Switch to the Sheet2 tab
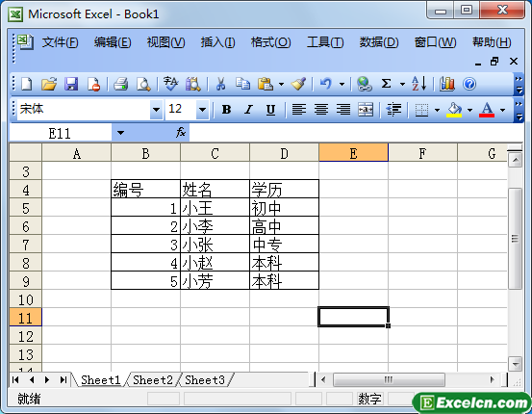Image resolution: width=532 pixels, height=414 pixels. [x=153, y=379]
